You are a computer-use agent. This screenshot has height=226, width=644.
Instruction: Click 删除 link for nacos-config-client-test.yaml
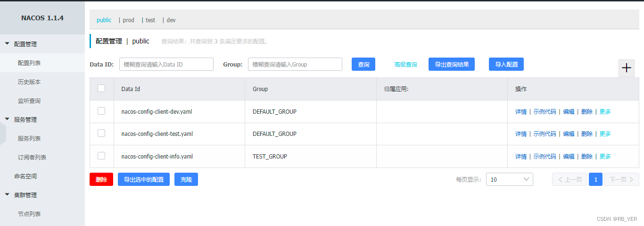click(x=587, y=134)
